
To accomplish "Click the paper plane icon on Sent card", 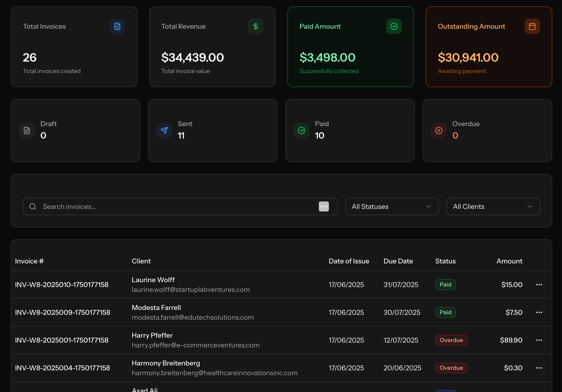I will click(x=164, y=131).
